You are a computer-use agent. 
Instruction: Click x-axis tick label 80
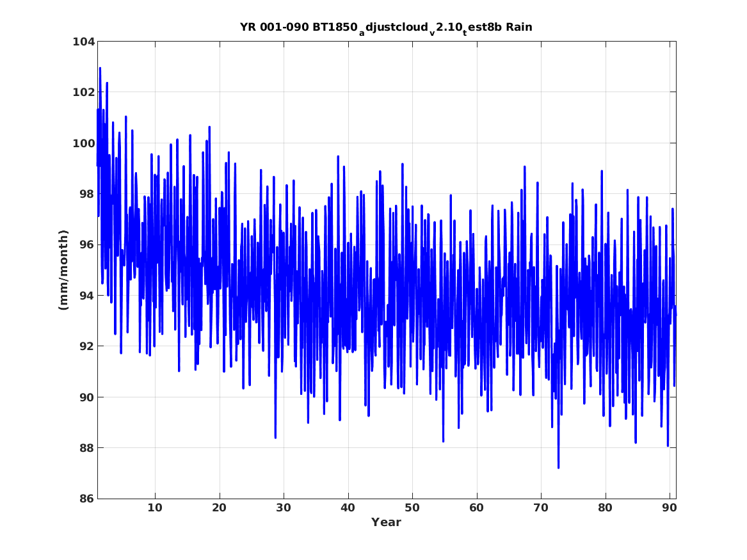click(x=605, y=508)
